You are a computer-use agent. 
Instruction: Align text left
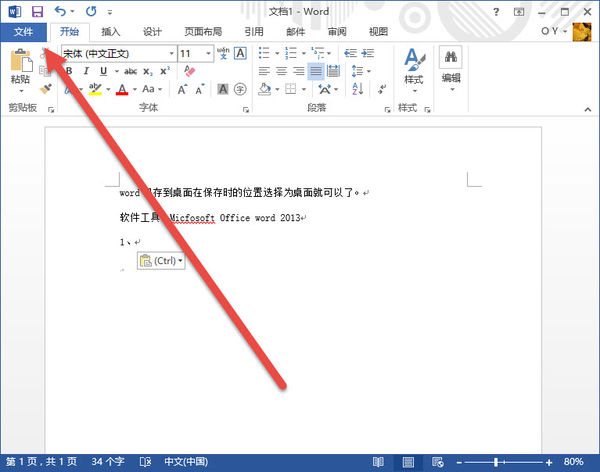pyautogui.click(x=264, y=71)
